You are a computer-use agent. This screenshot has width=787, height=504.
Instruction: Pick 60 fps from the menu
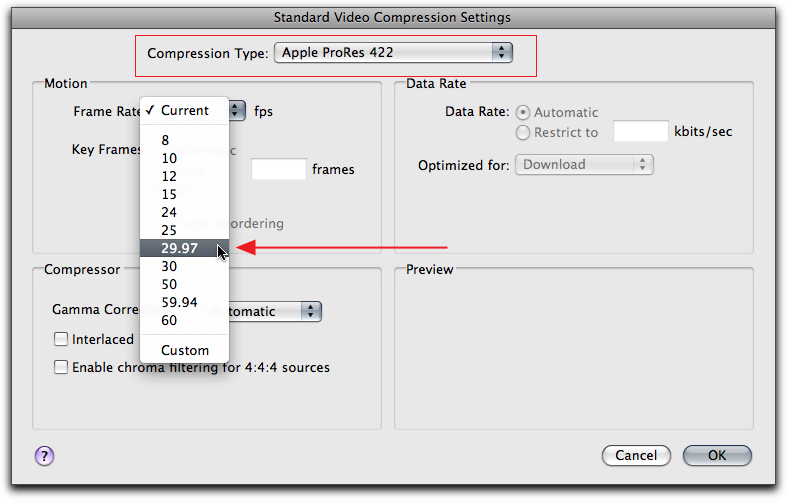tap(169, 320)
